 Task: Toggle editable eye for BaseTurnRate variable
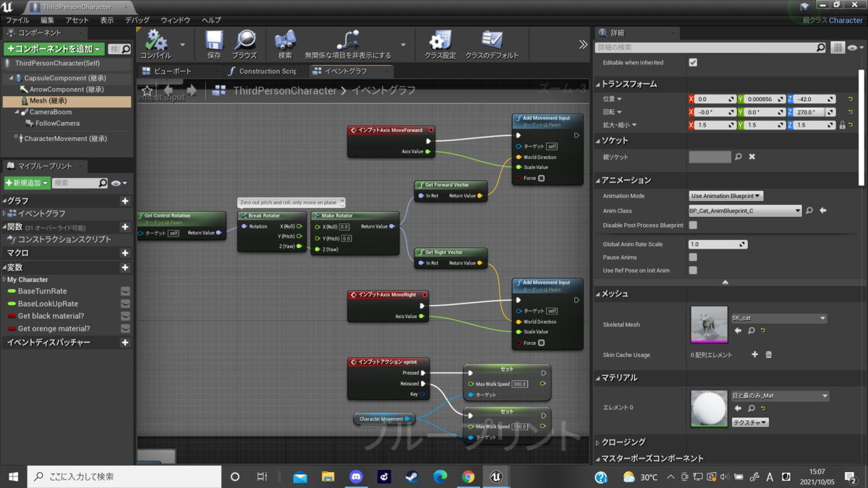pyautogui.click(x=125, y=291)
